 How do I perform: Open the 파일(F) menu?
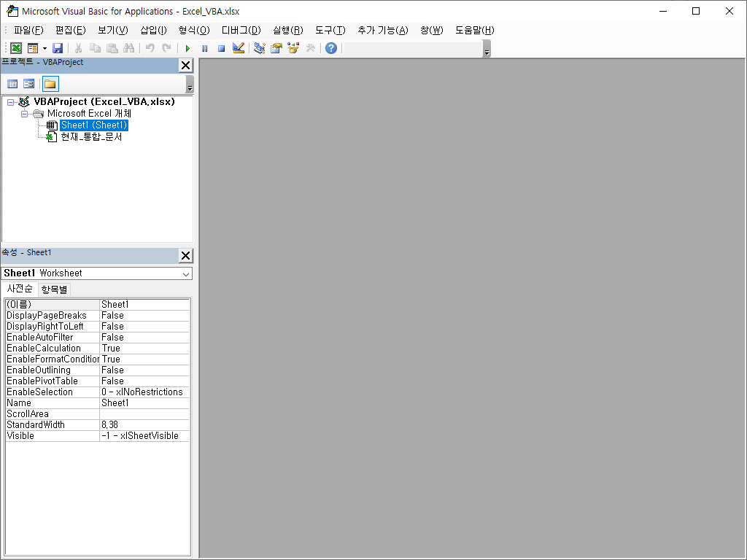coord(28,31)
